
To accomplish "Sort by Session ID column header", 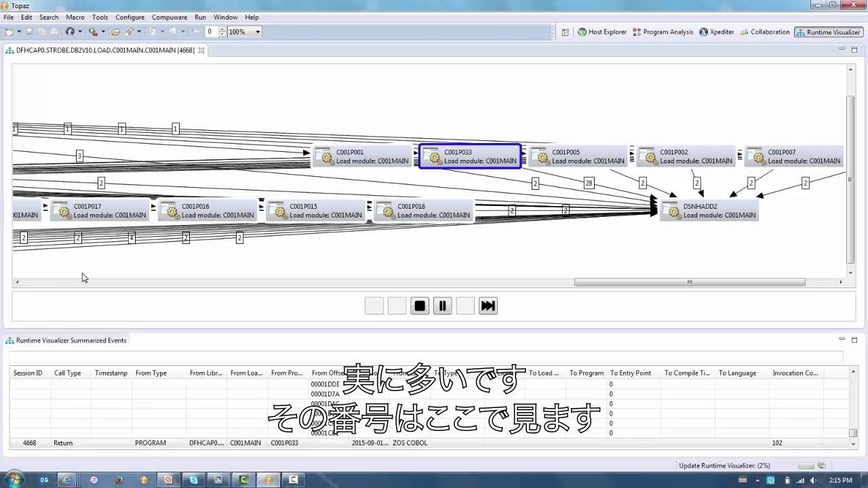I will tap(28, 373).
